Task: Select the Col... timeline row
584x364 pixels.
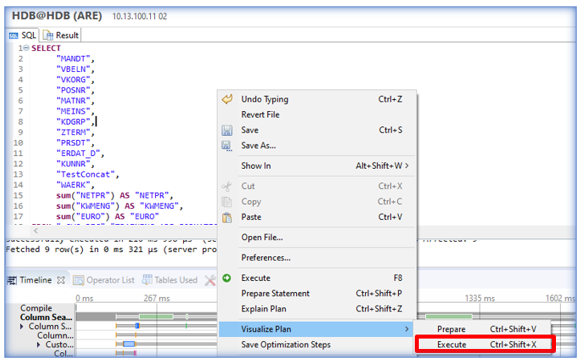Action: coord(63,353)
